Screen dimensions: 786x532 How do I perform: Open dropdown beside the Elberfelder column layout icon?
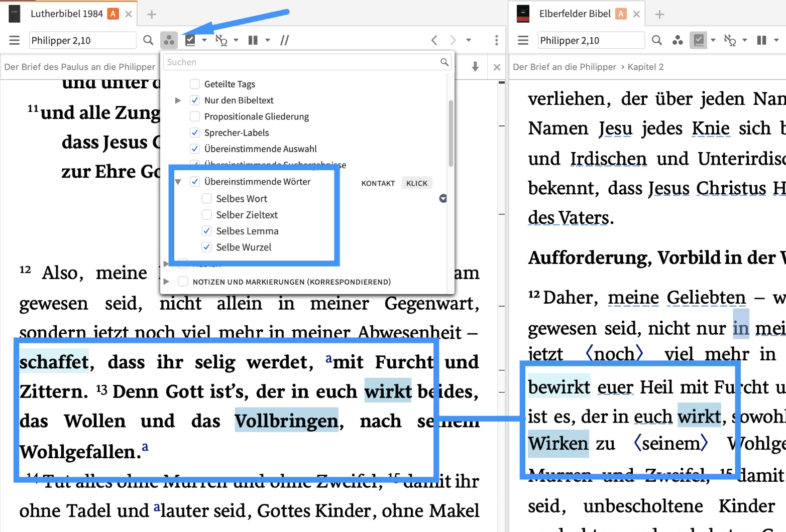(776, 40)
